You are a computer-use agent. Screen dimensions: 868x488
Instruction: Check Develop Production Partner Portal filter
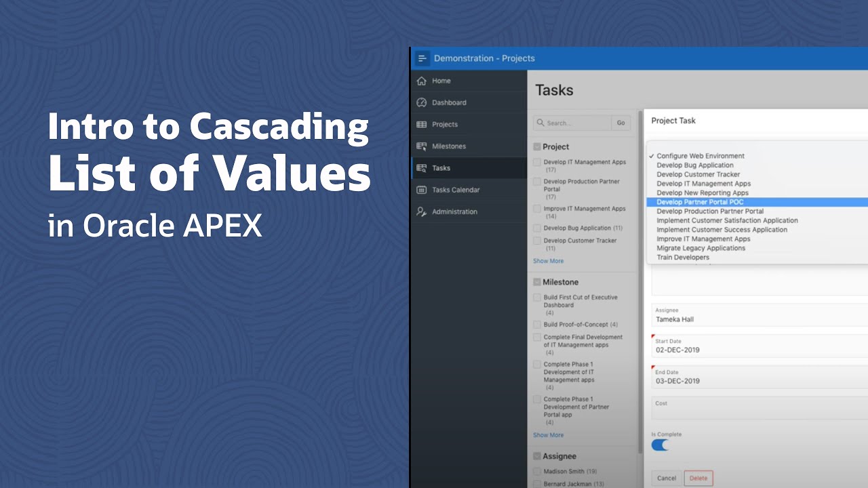(537, 182)
